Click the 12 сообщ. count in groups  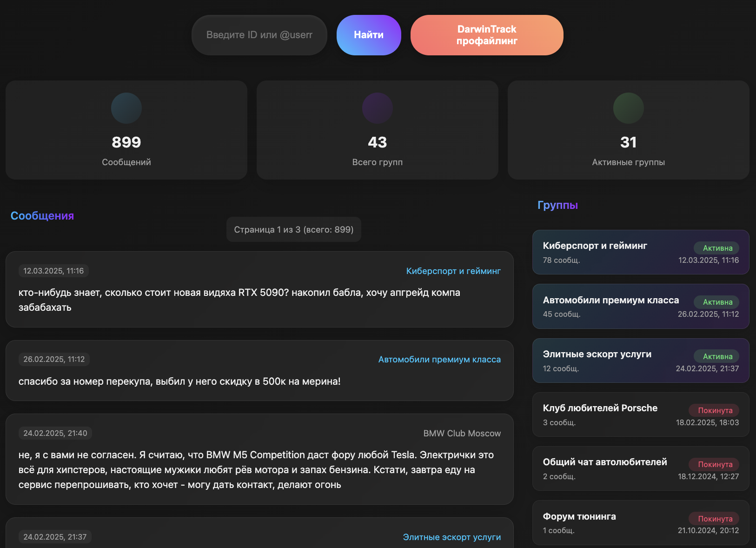coord(561,368)
